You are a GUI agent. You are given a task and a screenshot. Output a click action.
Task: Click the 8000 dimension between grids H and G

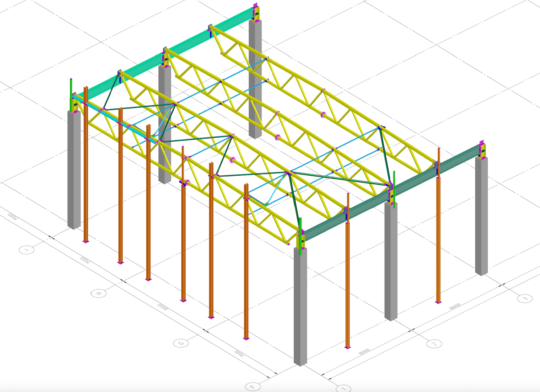tap(162, 306)
